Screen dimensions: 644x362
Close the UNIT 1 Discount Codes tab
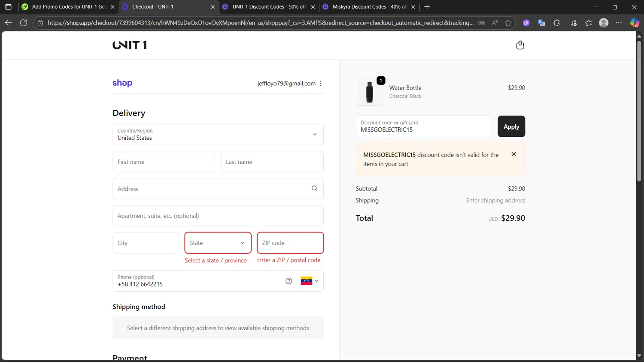313,7
